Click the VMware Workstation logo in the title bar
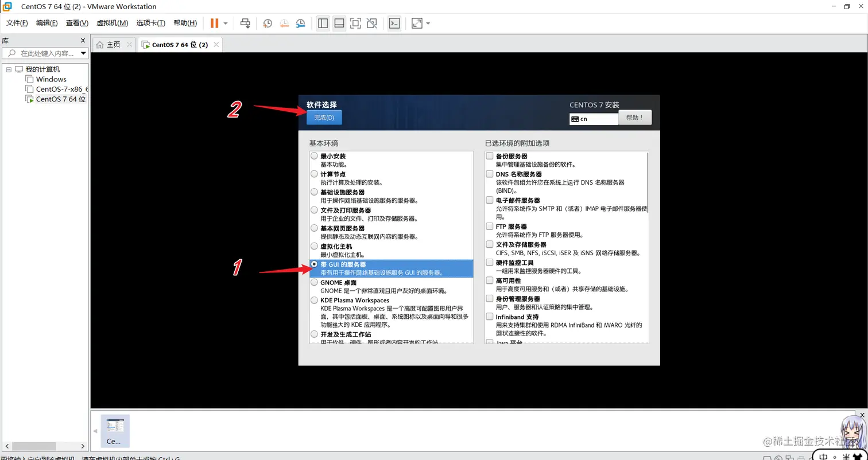The height and width of the screenshot is (460, 868). (x=7, y=6)
